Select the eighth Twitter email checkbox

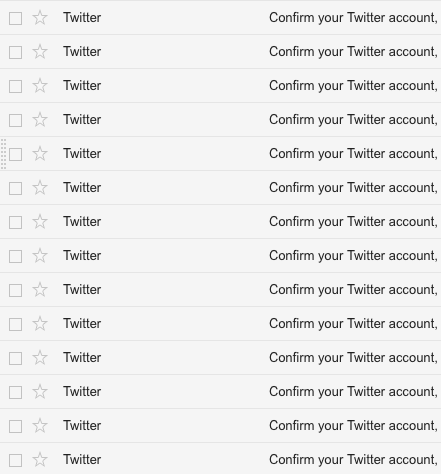pyautogui.click(x=16, y=256)
